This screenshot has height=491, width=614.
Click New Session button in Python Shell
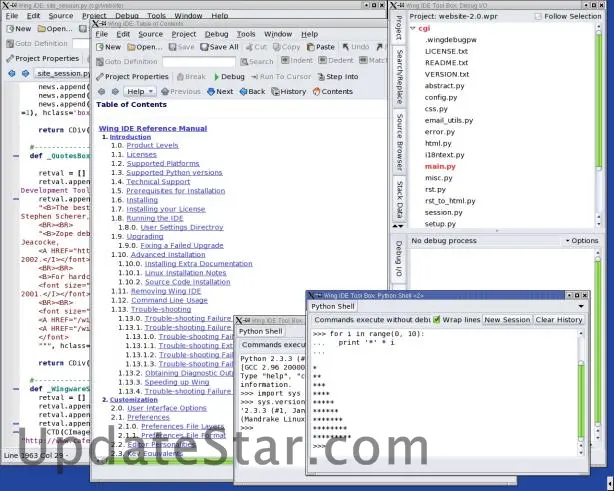(x=507, y=320)
